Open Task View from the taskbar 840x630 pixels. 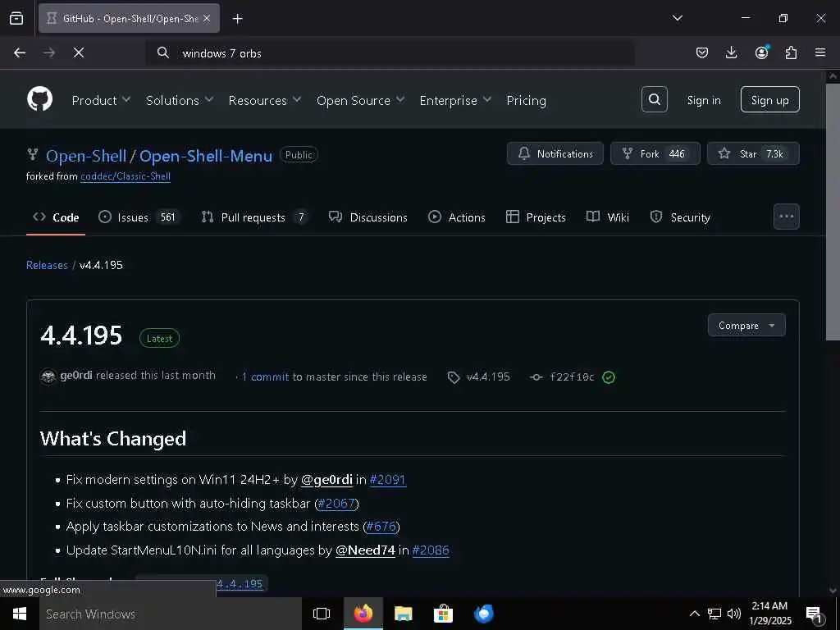(x=322, y=614)
